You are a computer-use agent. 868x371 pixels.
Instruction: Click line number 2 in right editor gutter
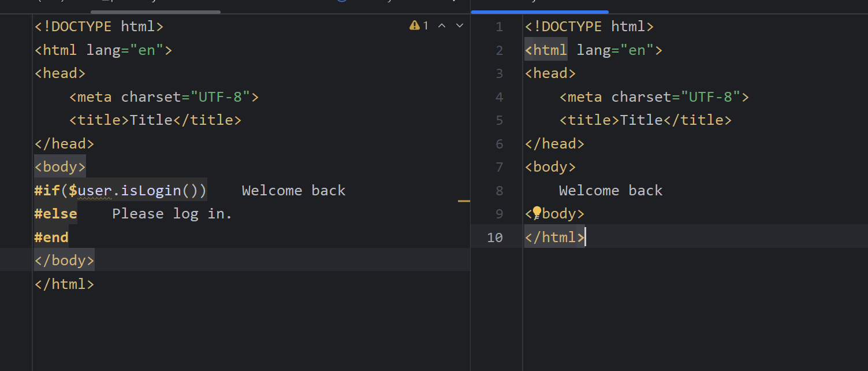[500, 50]
